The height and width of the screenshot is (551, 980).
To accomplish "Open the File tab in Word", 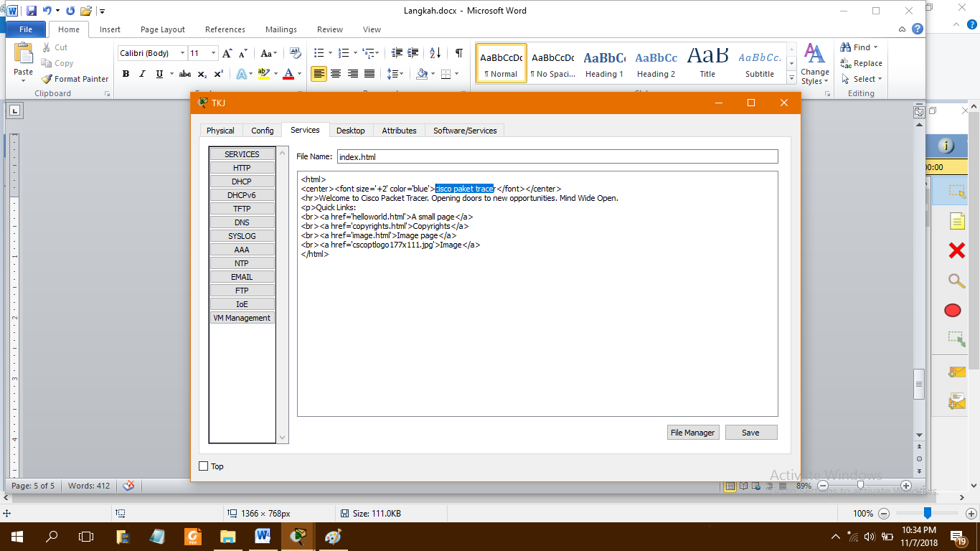I will click(26, 29).
